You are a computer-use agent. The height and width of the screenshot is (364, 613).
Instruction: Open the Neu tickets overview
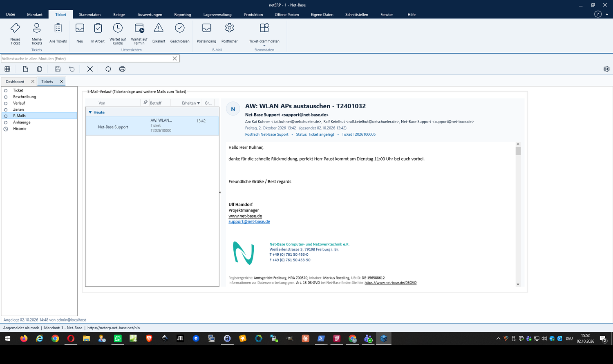click(x=80, y=33)
